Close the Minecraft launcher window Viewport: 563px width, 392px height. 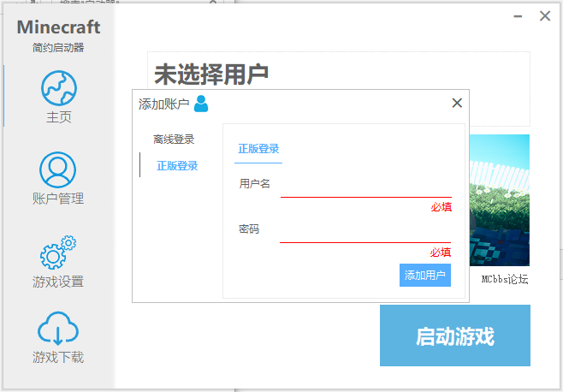coord(545,15)
